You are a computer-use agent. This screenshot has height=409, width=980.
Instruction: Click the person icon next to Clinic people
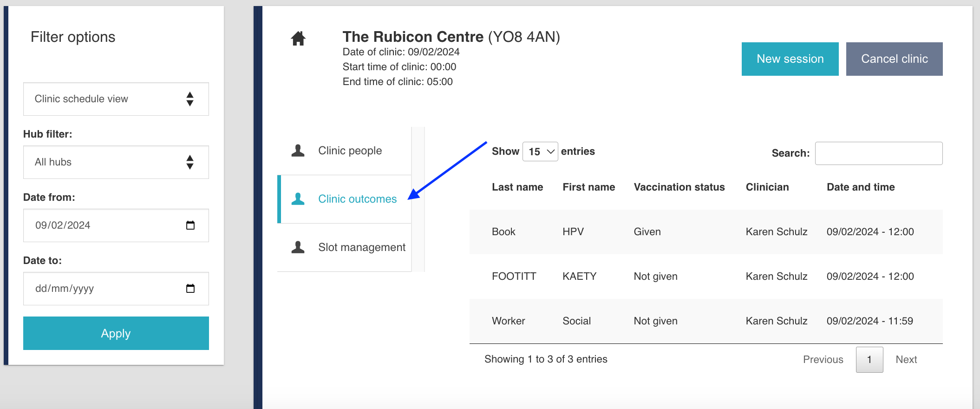click(298, 151)
